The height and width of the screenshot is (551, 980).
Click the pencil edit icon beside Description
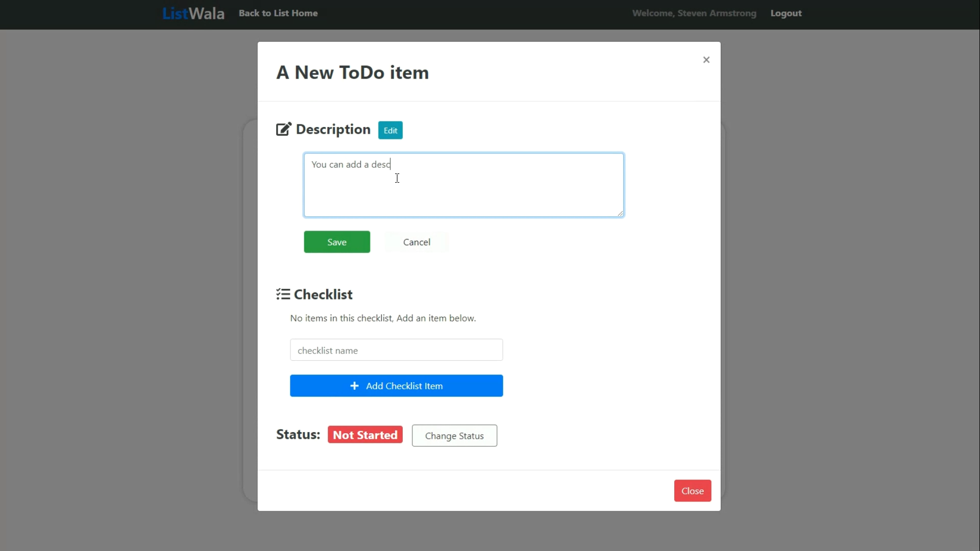click(x=284, y=129)
